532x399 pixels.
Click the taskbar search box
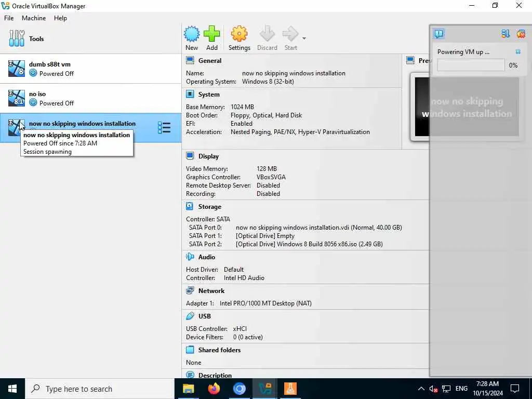(x=99, y=389)
